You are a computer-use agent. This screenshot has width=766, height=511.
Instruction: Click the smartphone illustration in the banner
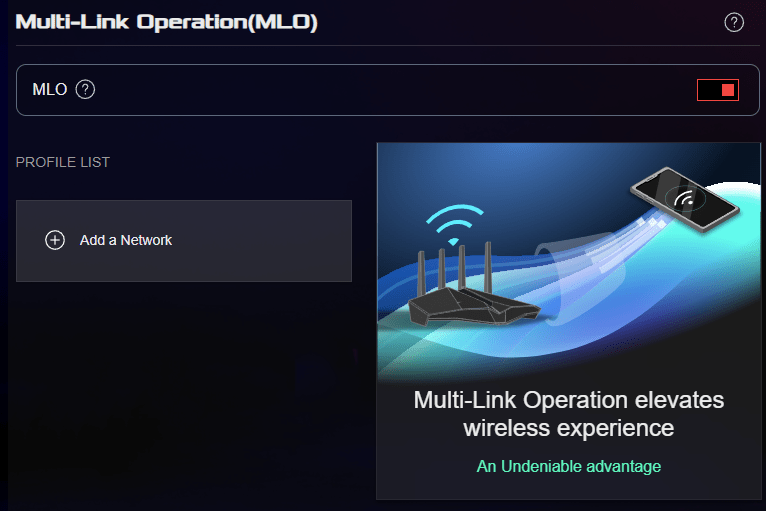685,199
